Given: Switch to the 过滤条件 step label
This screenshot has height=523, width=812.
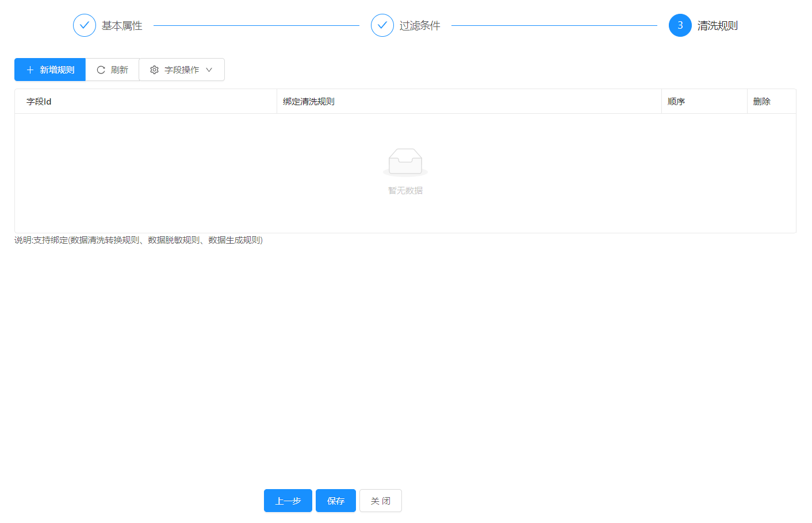Looking at the screenshot, I should point(420,26).
